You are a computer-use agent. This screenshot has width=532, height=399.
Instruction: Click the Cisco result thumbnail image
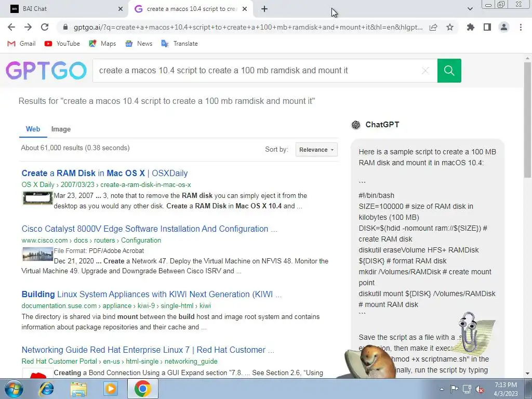[37, 254]
